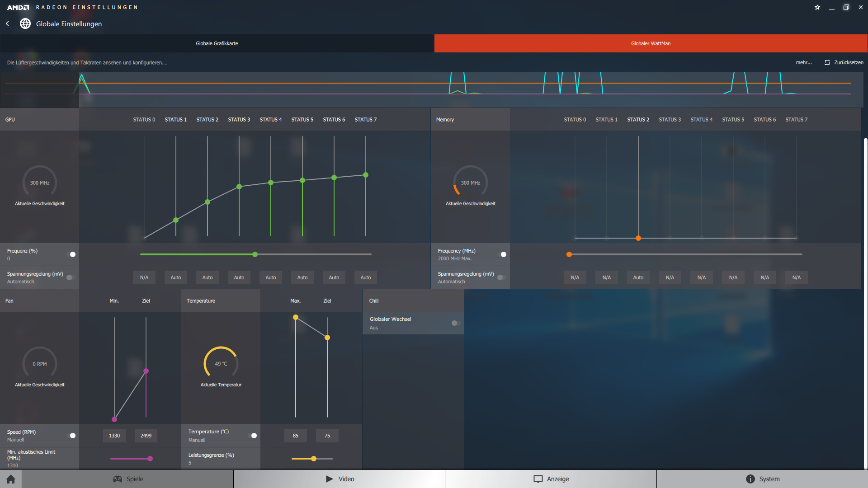Click the globe icon beside Globale Einstellungen
The height and width of the screenshot is (488, 868).
(x=25, y=23)
